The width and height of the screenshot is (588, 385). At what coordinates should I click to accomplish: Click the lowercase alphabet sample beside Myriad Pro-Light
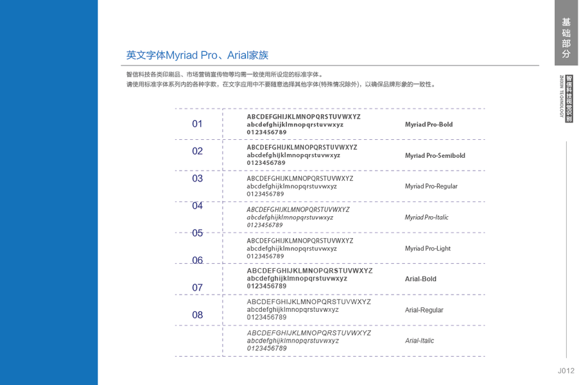tap(291, 248)
